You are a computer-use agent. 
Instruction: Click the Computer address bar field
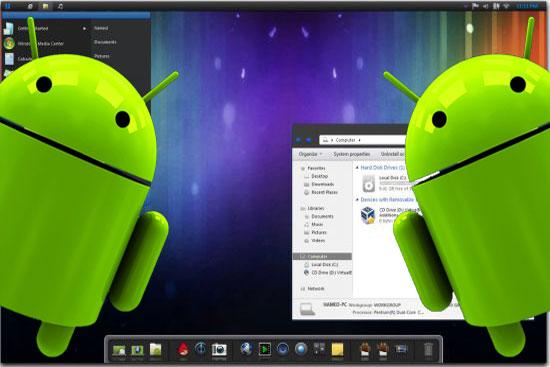coord(363,140)
